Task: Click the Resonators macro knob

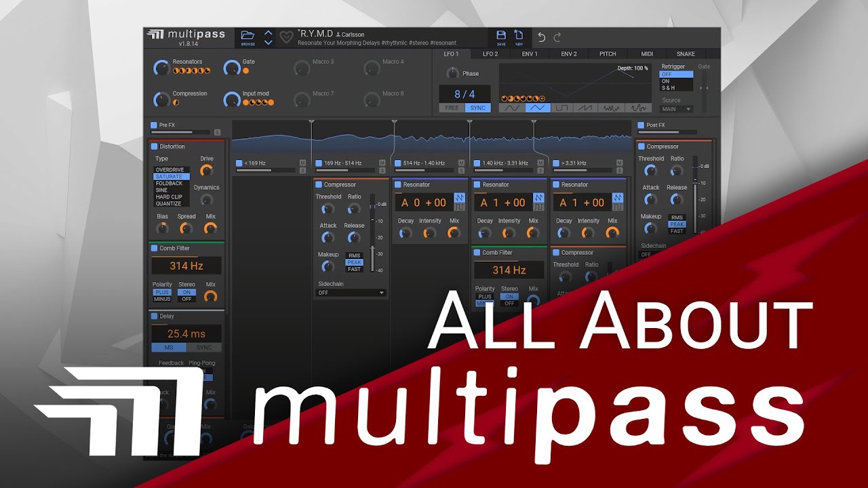Action: (x=161, y=68)
